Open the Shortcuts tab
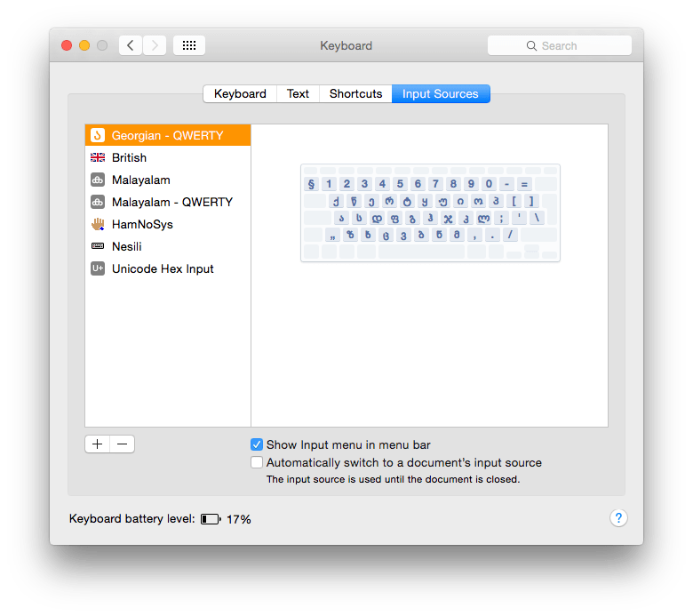The image size is (693, 616). click(x=355, y=93)
